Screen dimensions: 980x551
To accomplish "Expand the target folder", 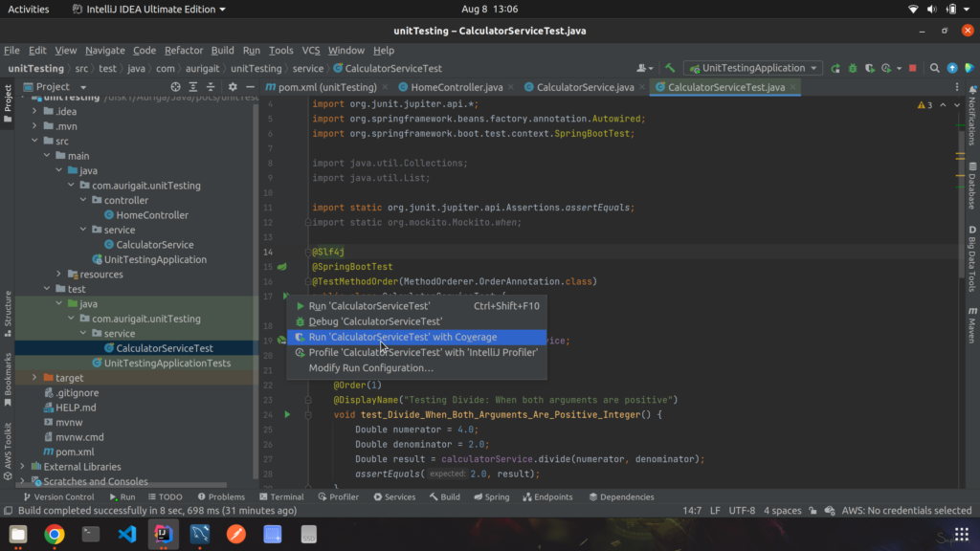I will click(34, 378).
